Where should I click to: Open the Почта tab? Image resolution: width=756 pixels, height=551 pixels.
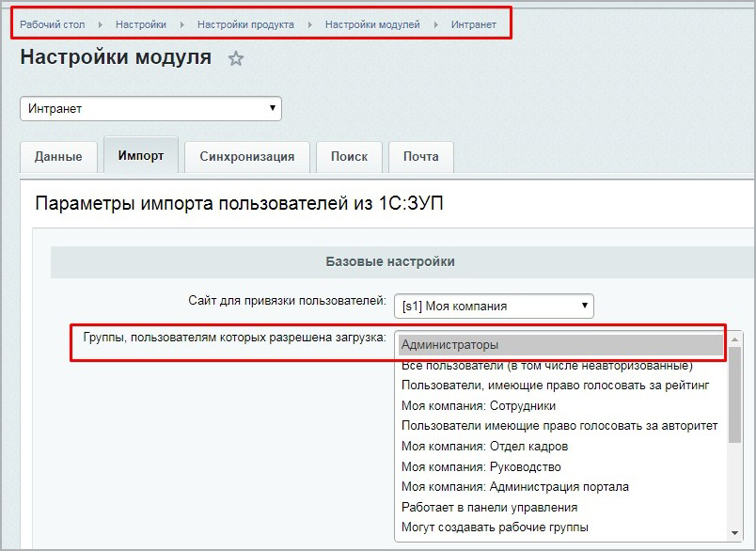coord(421,157)
